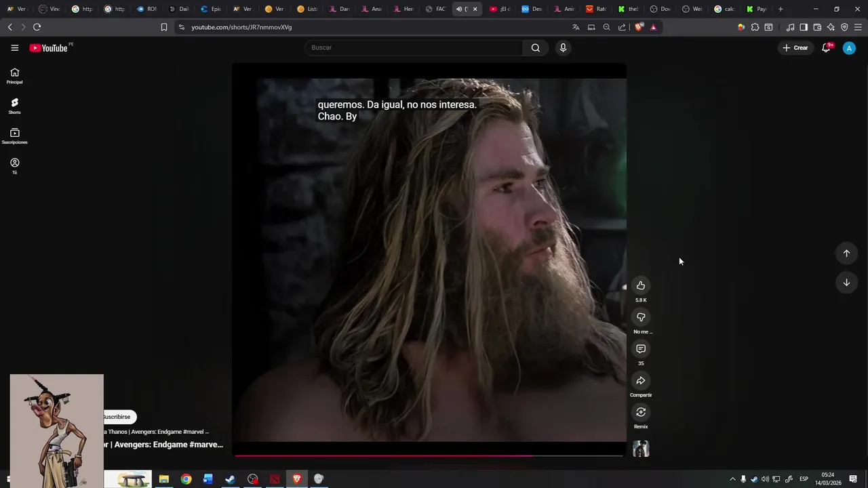Open a new browser tab
The width and height of the screenshot is (868, 488).
click(781, 9)
